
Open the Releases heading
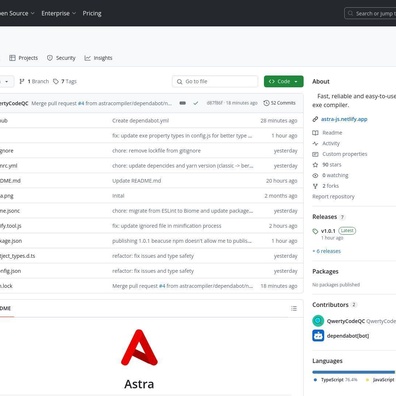[x=324, y=217]
